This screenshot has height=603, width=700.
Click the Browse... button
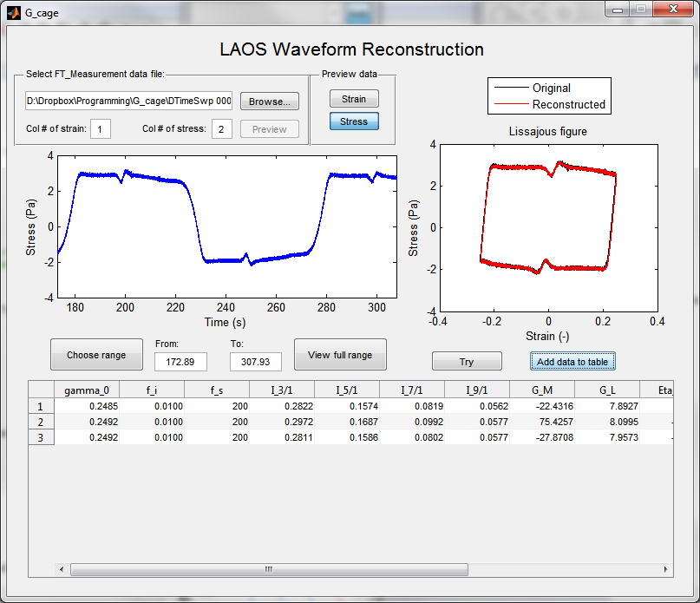click(270, 102)
